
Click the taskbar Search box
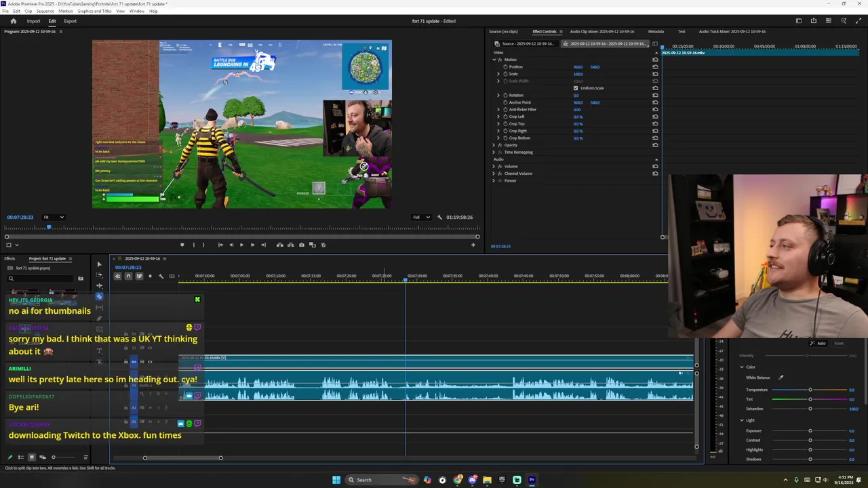tap(382, 480)
